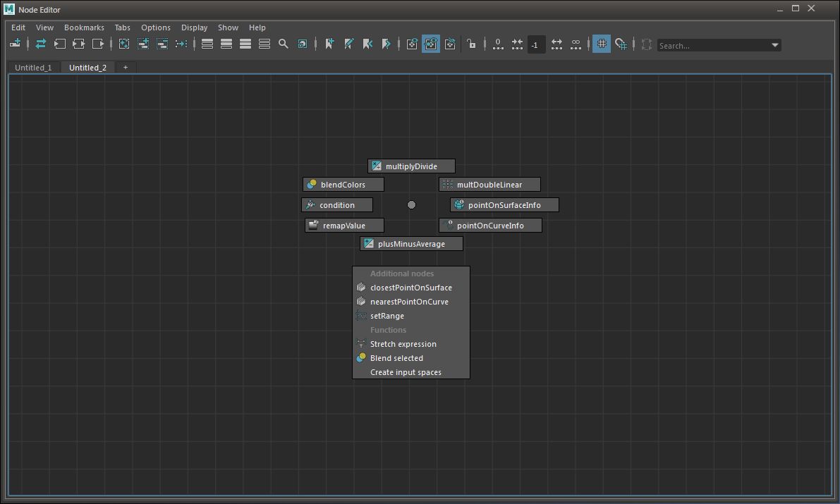The width and height of the screenshot is (840, 504).
Task: Click the Create Bookmark icon
Action: (329, 44)
